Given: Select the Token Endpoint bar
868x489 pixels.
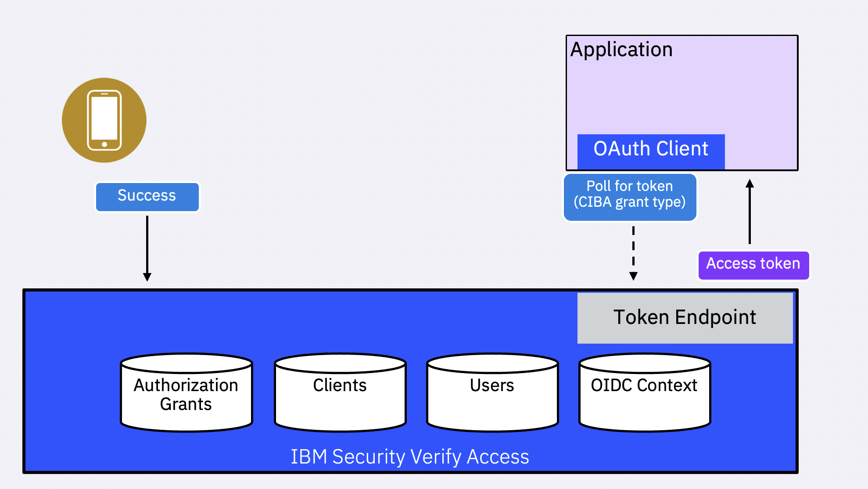Looking at the screenshot, I should point(685,317).
